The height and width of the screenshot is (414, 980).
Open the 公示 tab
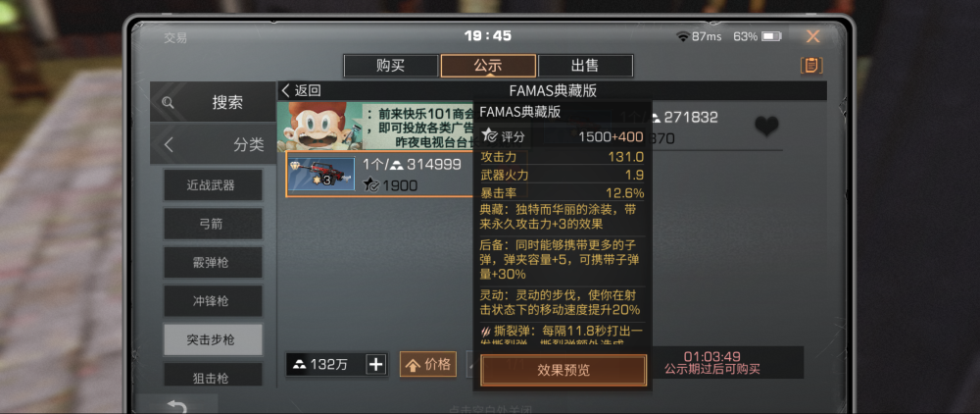[488, 66]
